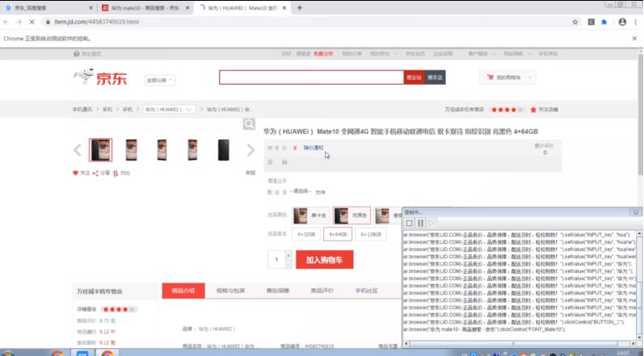
Task: Expand the 我的京东 dropdown menu
Action: pyautogui.click(x=384, y=54)
